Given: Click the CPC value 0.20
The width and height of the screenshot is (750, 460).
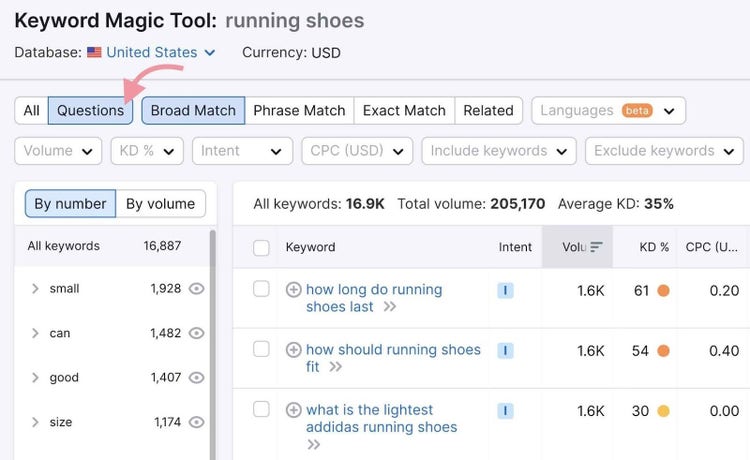Looking at the screenshot, I should click(724, 290).
